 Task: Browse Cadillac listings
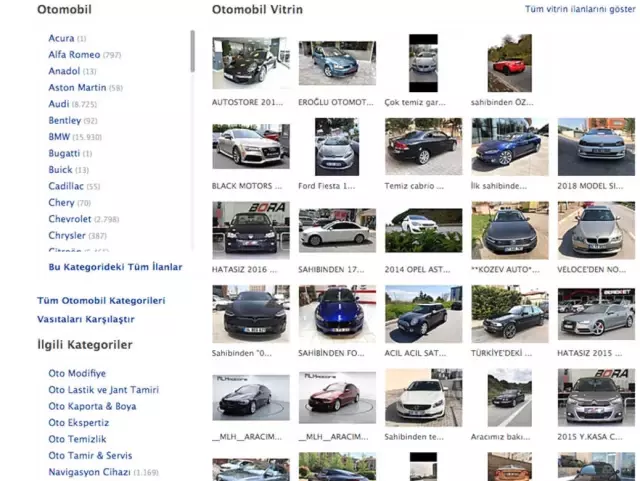tap(66, 186)
